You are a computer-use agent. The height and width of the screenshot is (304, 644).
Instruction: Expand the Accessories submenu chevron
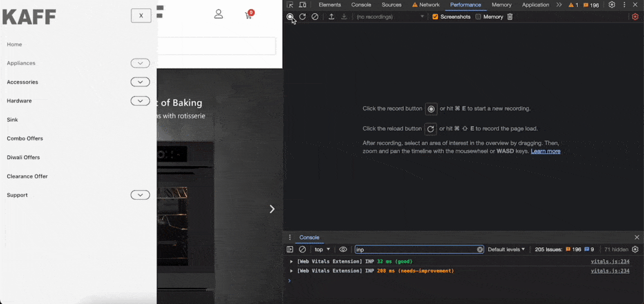(x=140, y=82)
